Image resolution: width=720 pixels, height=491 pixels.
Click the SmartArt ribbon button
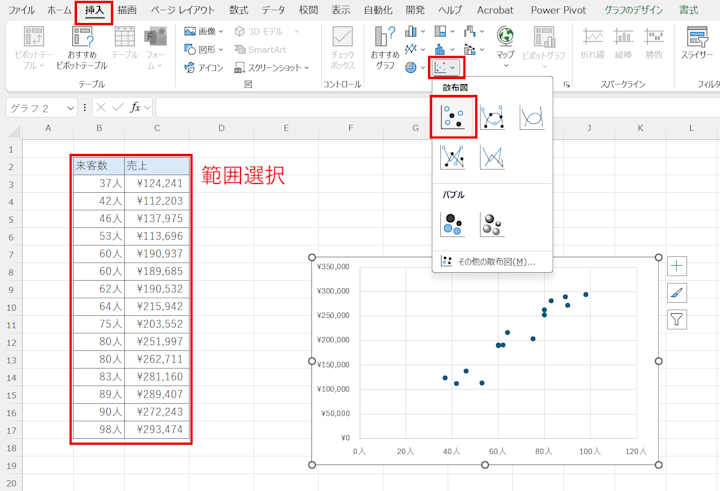(x=260, y=50)
